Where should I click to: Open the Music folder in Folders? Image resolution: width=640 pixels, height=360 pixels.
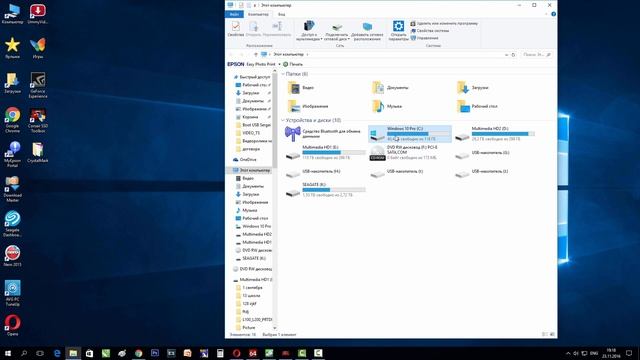(x=387, y=107)
